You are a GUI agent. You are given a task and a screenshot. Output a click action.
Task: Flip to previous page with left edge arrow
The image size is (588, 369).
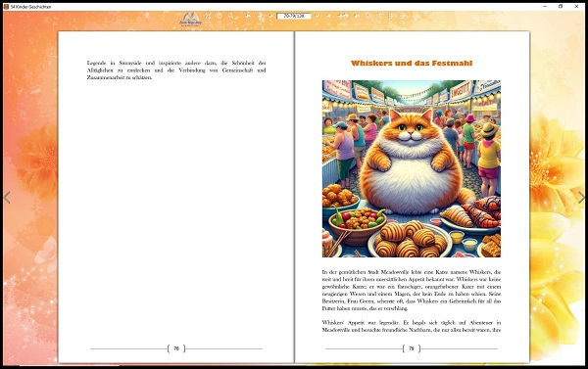[7, 198]
